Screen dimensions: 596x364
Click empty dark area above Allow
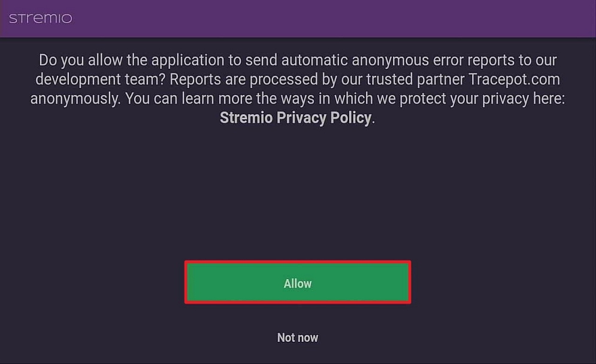(x=298, y=192)
